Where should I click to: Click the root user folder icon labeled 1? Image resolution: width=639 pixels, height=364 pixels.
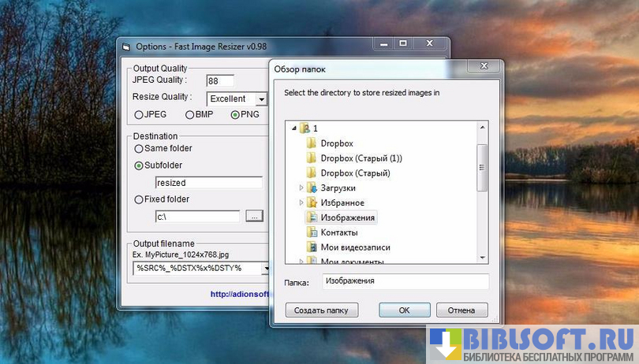305,128
